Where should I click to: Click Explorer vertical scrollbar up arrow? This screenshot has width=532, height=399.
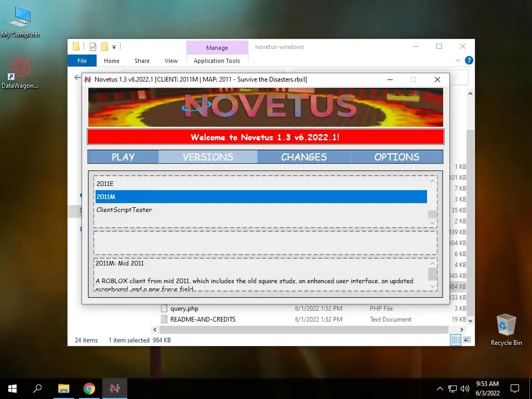pyautogui.click(x=470, y=94)
